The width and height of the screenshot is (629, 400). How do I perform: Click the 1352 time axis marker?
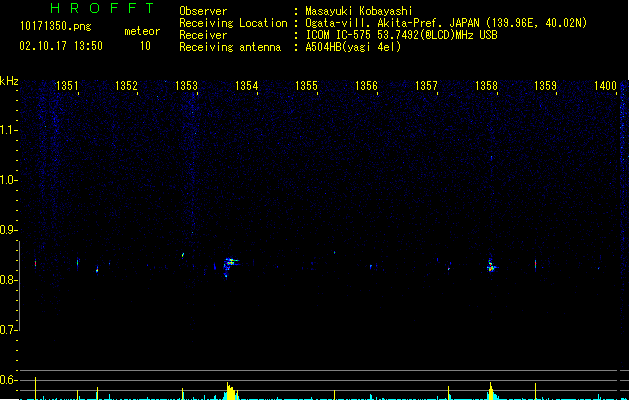pos(126,86)
